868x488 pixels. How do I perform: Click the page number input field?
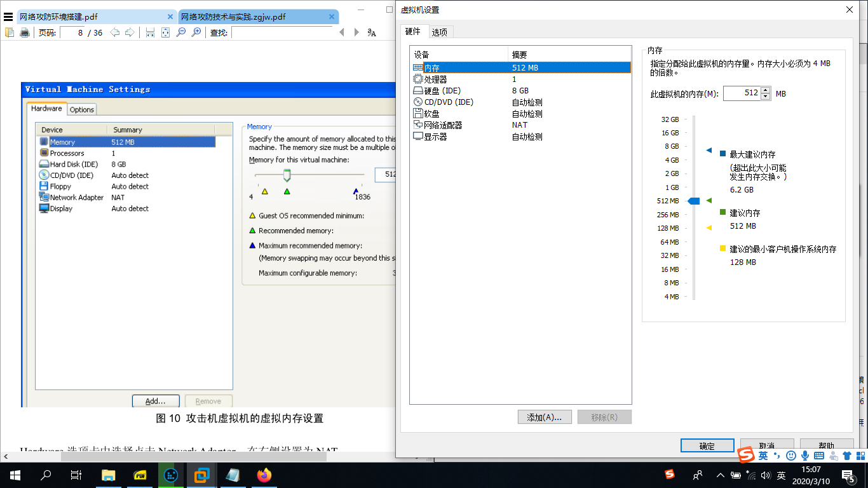click(73, 32)
